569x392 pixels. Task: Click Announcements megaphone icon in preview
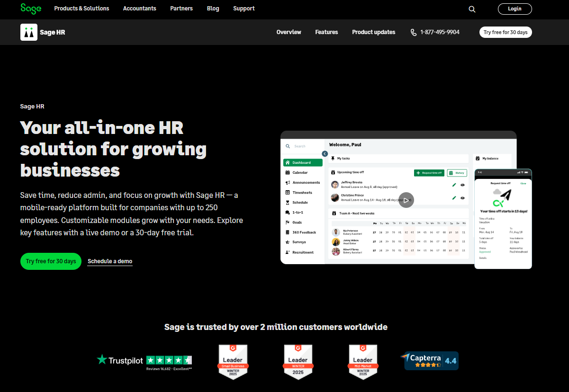(x=288, y=183)
